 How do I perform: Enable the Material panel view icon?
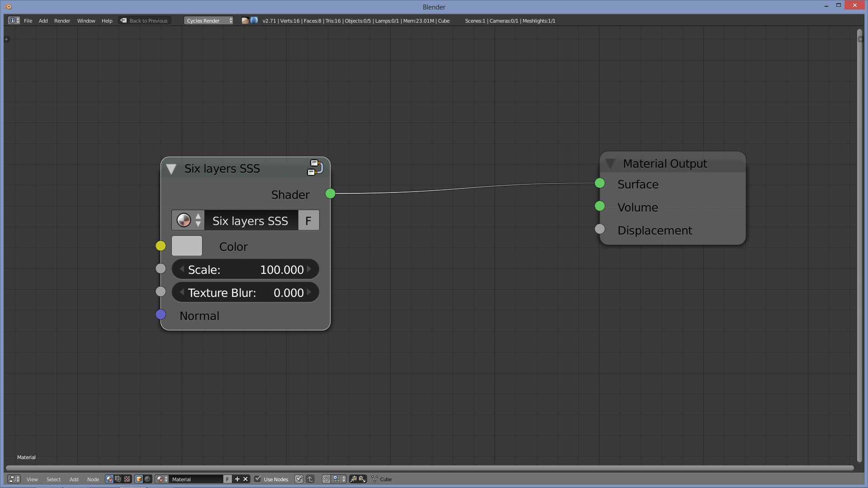pos(109,479)
